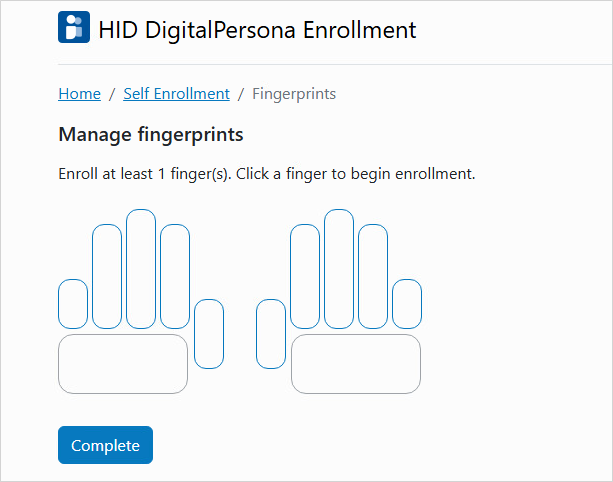Screen dimensions: 613x482
Task: Click the Fingerprints breadcrumb item
Action: (294, 94)
